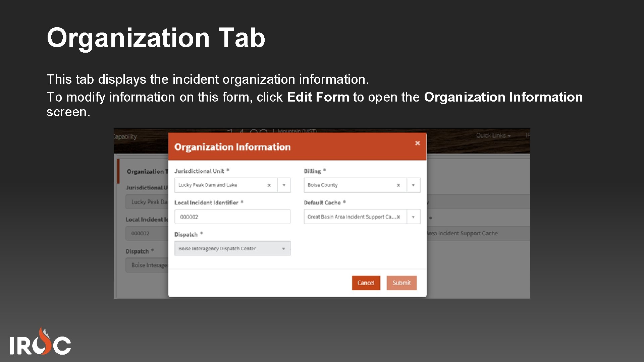This screenshot has height=362, width=644.
Task: Clear the Default Cache selection
Action: click(398, 217)
